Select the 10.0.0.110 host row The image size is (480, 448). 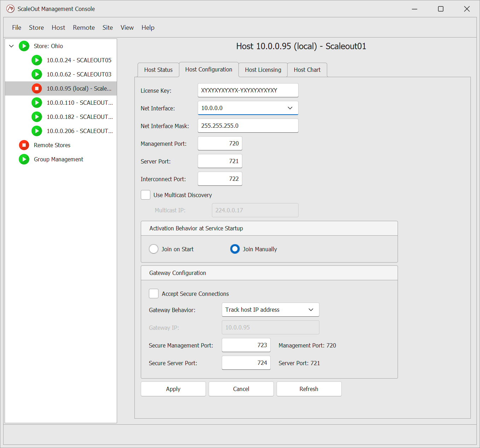click(x=61, y=103)
